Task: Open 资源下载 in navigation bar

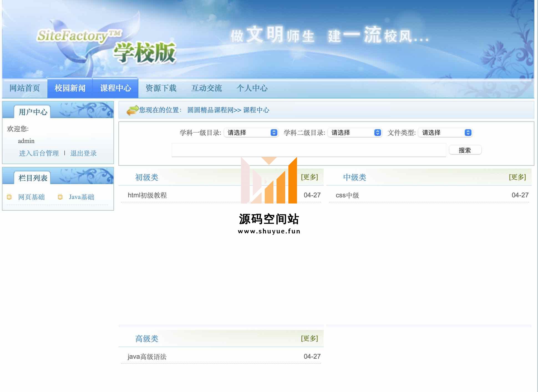Action: (x=161, y=88)
